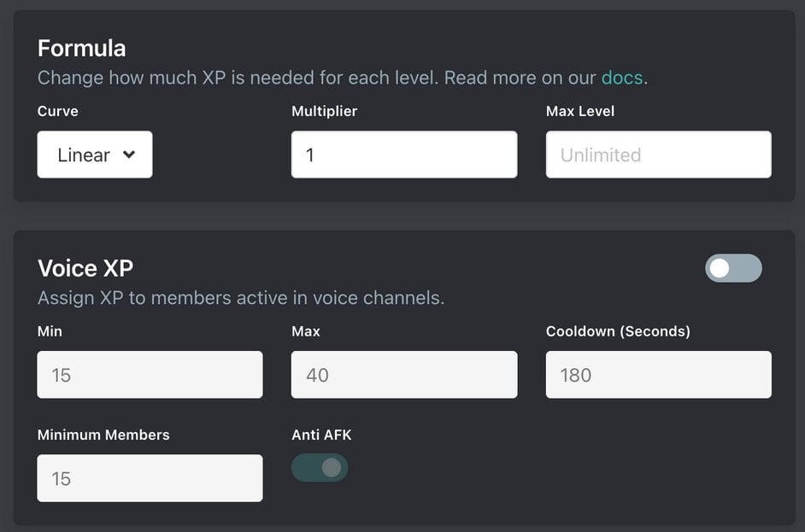
Task: Click the Multiplier label
Action: (324, 111)
